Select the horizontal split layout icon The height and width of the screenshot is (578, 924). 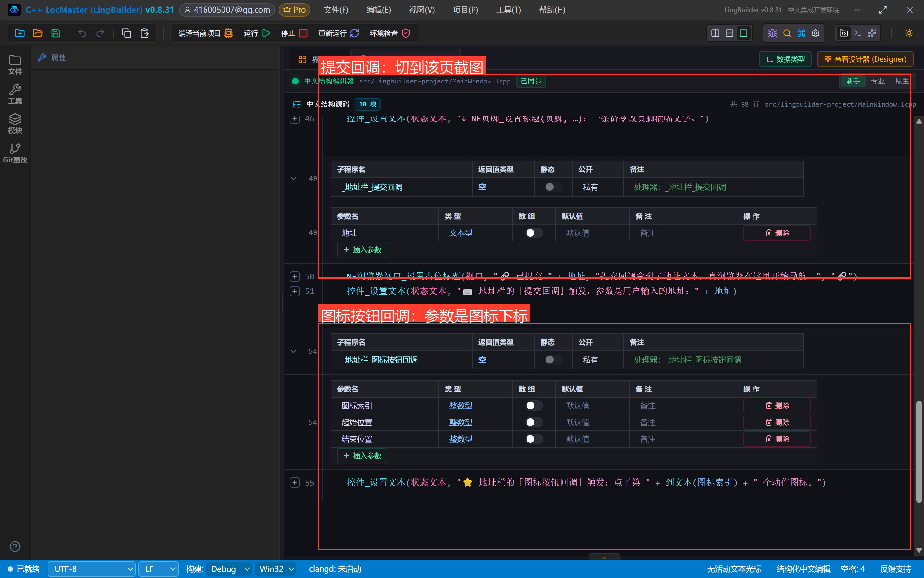click(729, 33)
